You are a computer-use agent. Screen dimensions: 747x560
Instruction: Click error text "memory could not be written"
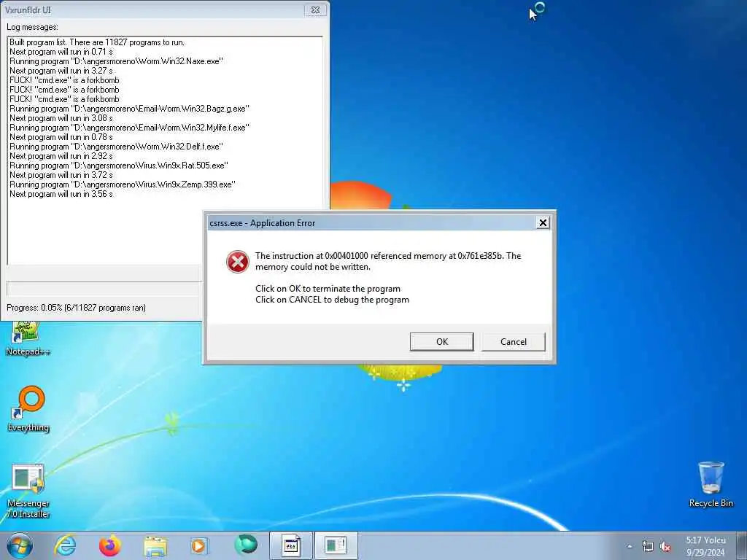312,267
